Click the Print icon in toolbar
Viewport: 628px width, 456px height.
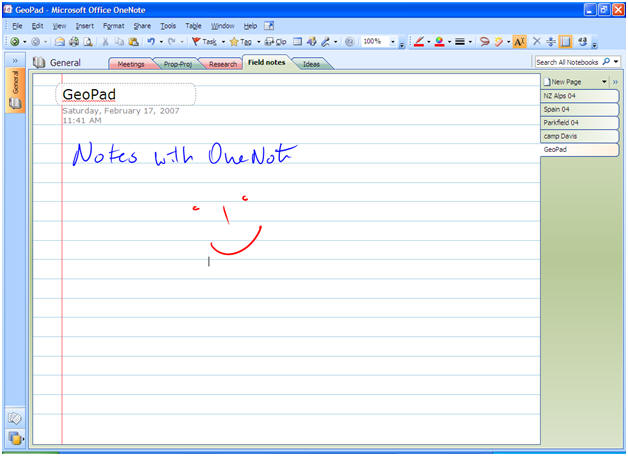pos(74,41)
